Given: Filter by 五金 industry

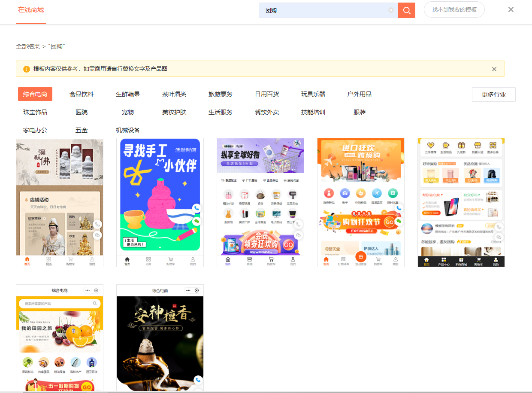Looking at the screenshot, I should coord(82,130).
